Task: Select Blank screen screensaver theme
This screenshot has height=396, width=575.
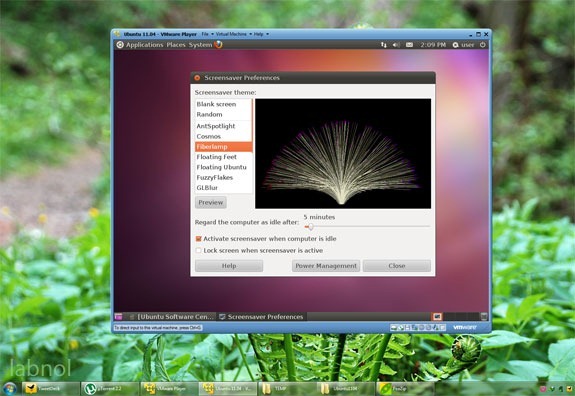Action: 224,104
